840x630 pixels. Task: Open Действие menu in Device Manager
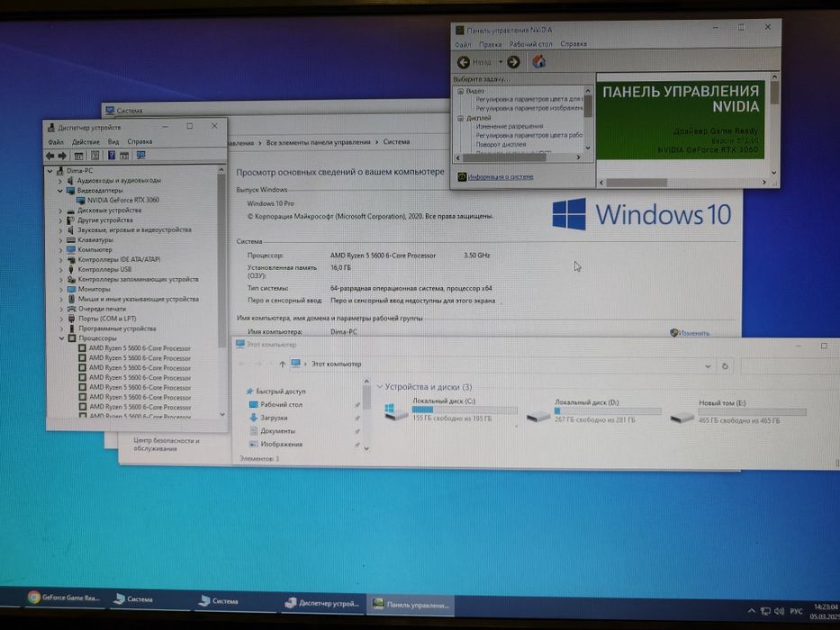pos(86,142)
